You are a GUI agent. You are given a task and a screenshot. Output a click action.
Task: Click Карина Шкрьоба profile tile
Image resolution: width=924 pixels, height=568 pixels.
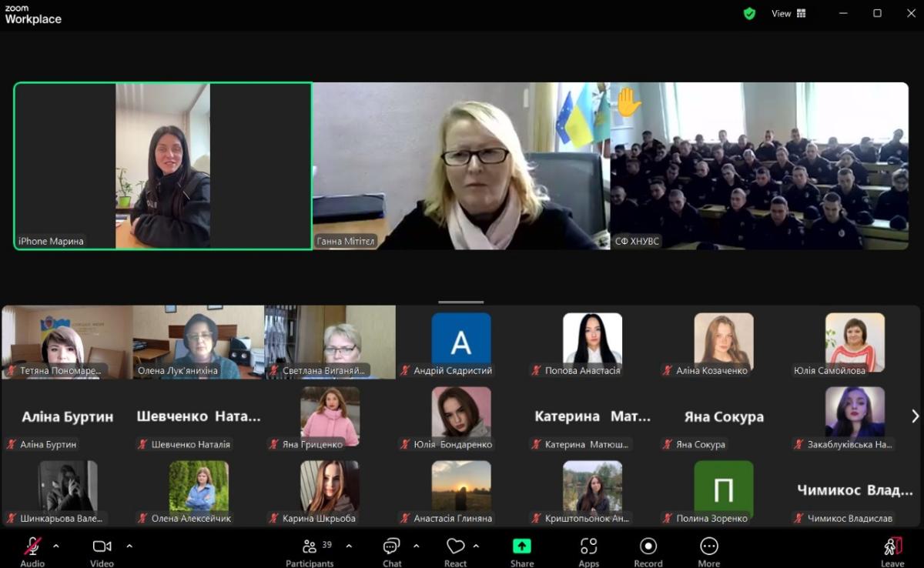coord(330,489)
